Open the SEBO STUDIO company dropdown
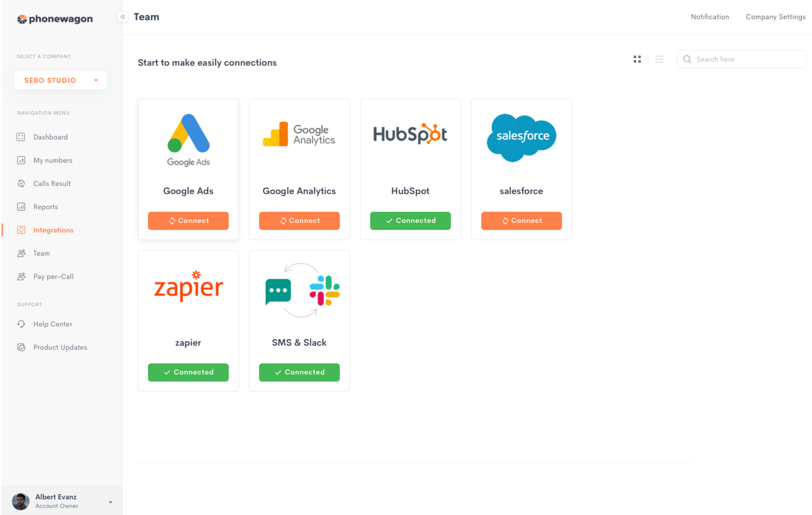The image size is (812, 515). tap(60, 80)
